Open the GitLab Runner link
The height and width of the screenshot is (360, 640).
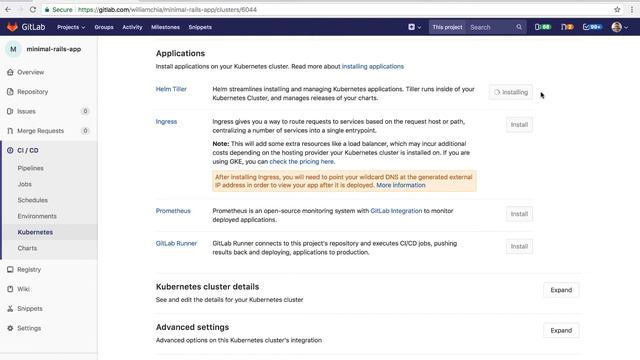point(176,243)
